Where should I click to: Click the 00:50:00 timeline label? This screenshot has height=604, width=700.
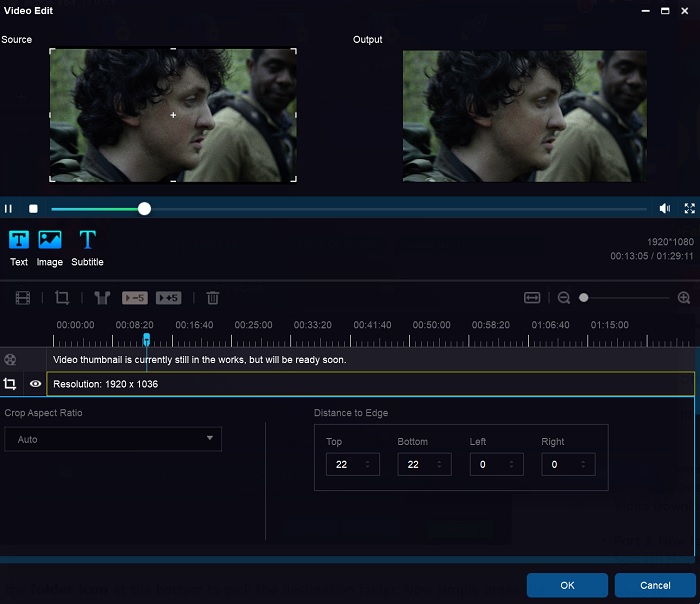[x=431, y=325]
